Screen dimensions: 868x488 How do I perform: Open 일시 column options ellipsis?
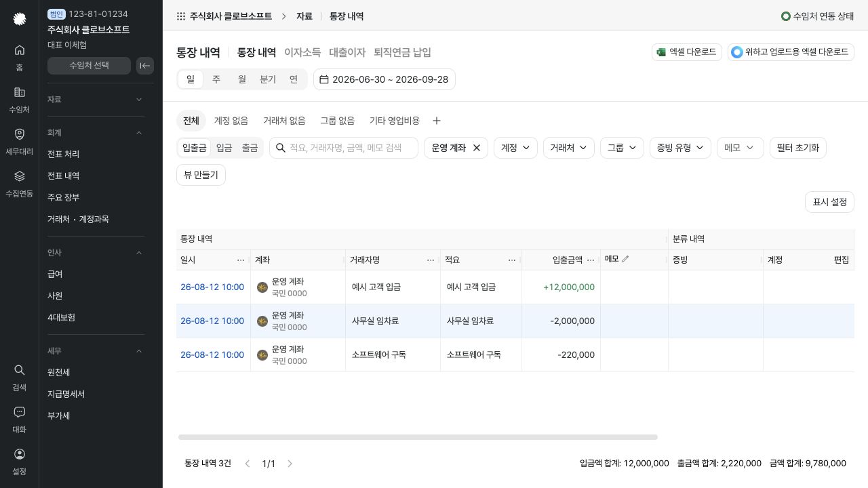[241, 260]
